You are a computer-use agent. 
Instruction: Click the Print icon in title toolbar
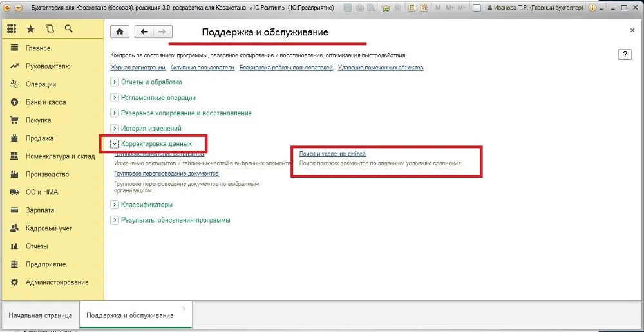pos(360,8)
